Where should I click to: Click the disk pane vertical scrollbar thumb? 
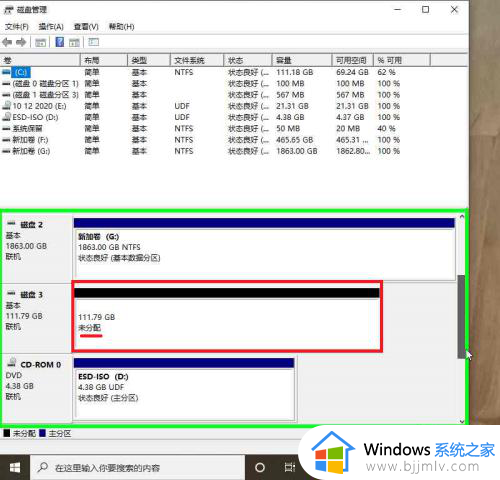coord(461,317)
